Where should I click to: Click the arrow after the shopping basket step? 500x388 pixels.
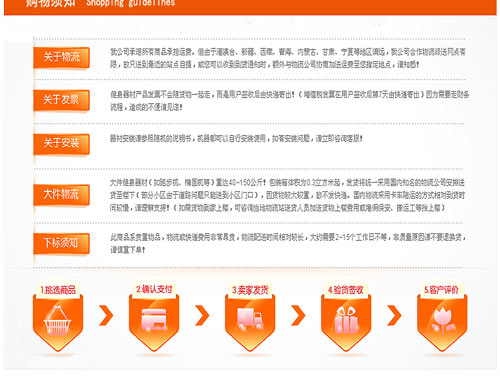pos(106,315)
